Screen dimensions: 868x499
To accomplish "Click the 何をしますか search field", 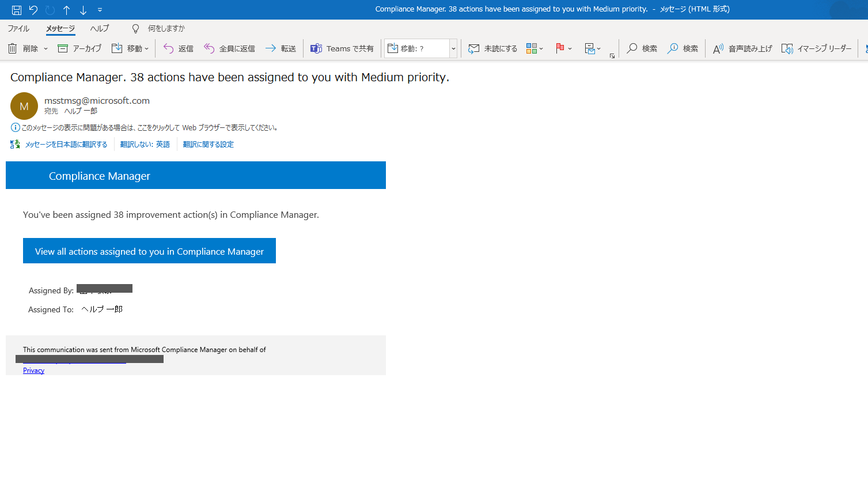I will pos(166,28).
